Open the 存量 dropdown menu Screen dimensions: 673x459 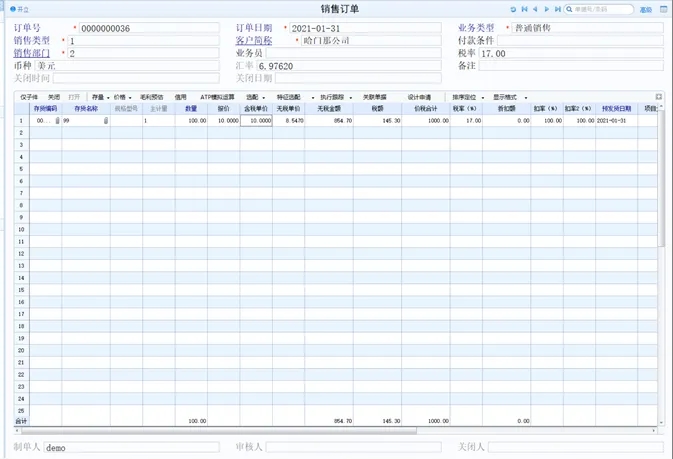(x=100, y=97)
